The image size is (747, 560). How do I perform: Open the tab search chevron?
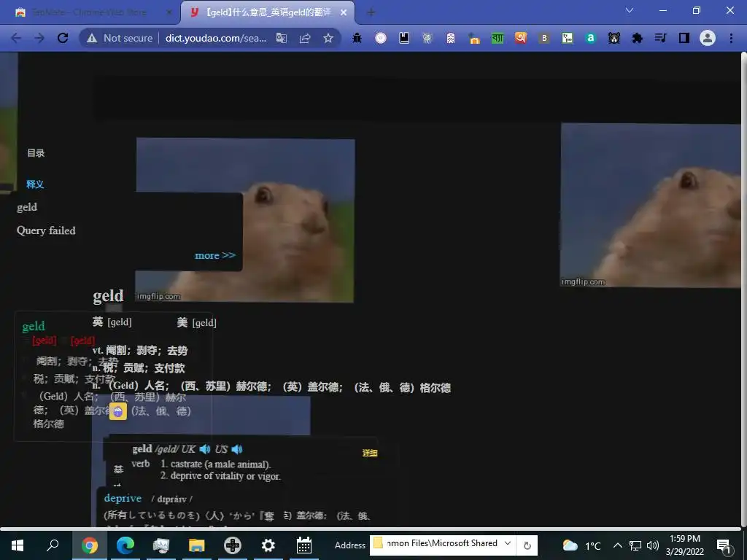(x=630, y=10)
